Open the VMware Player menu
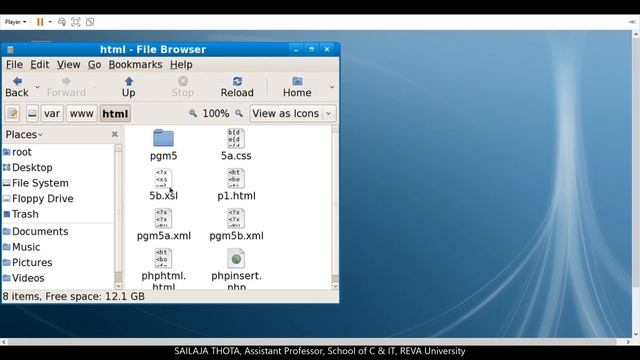The width and height of the screenshot is (640, 360). pyautogui.click(x=16, y=22)
